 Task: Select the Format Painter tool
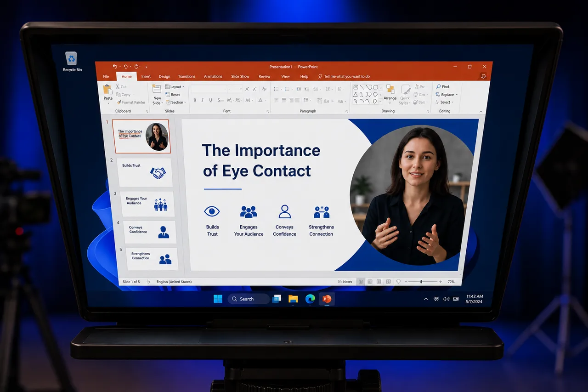(131, 102)
